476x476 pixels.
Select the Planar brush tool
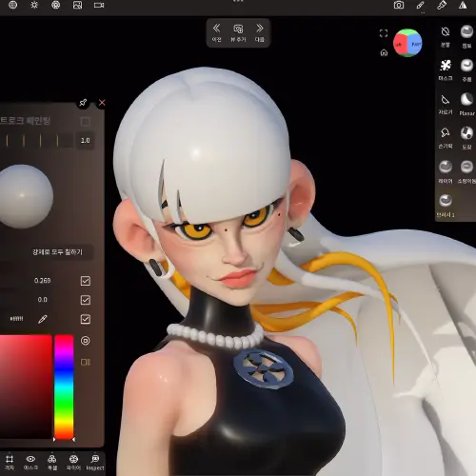[466, 104]
